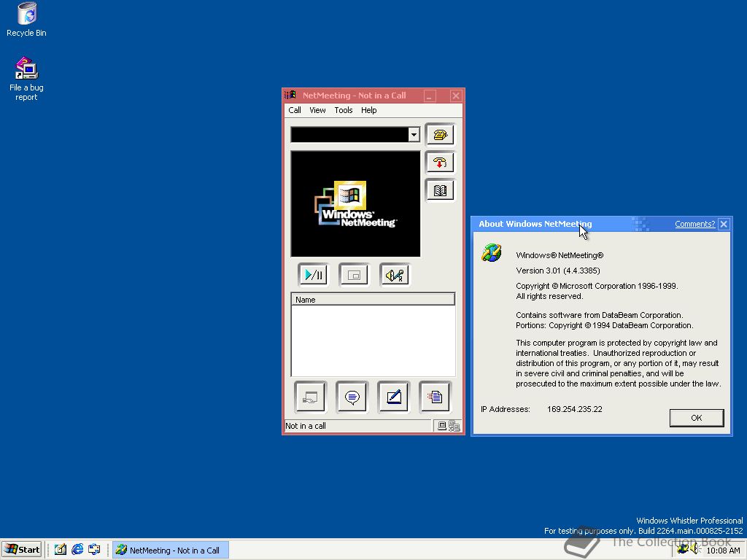This screenshot has width=747, height=560.
Task: Click the Comments? link in About dialog
Action: point(694,224)
